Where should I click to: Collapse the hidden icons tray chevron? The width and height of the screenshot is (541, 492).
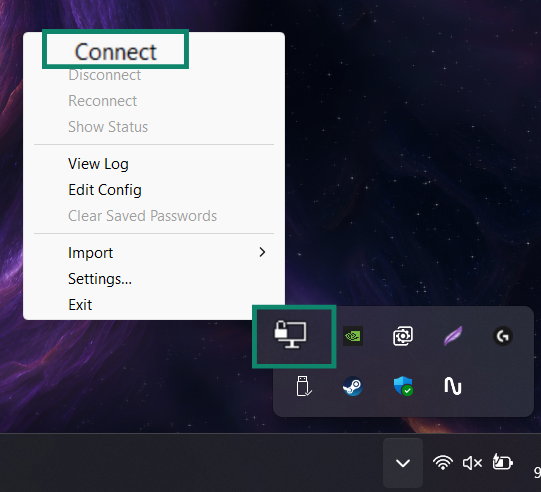pos(403,463)
